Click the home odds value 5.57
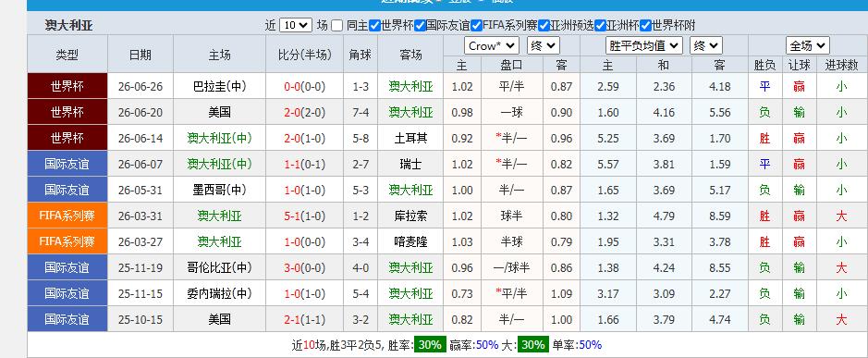868x358 pixels. point(608,164)
